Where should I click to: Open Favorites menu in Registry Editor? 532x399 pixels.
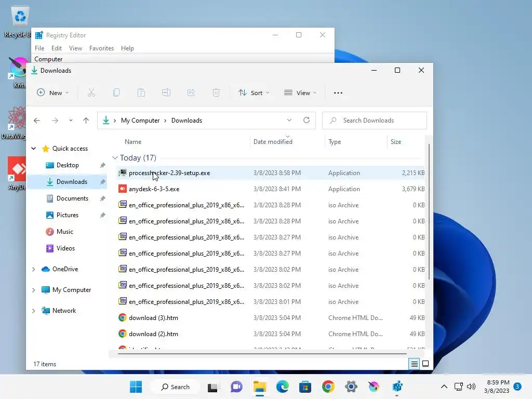tap(101, 48)
